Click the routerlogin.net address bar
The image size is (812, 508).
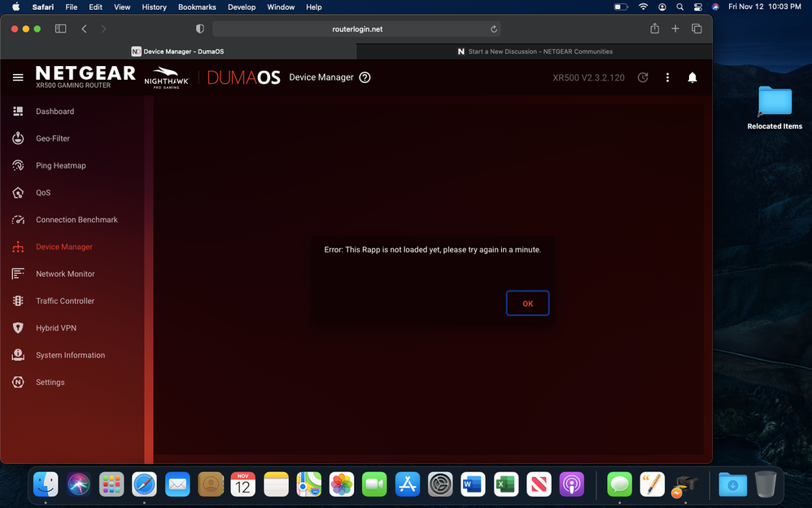pyautogui.click(x=357, y=29)
